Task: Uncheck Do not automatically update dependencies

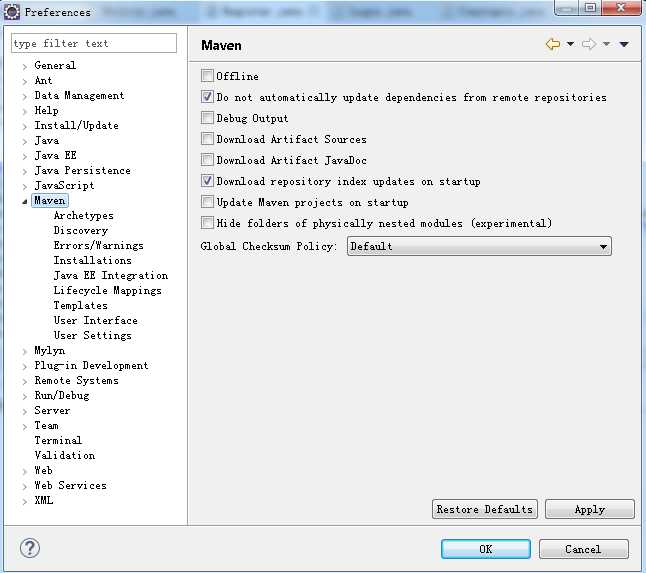Action: pyautogui.click(x=207, y=97)
